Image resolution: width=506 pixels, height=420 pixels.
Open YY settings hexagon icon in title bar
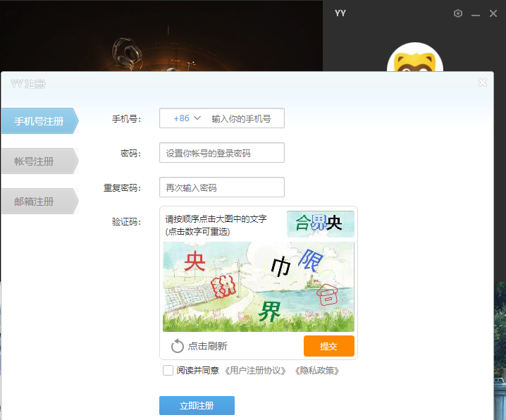(x=457, y=13)
